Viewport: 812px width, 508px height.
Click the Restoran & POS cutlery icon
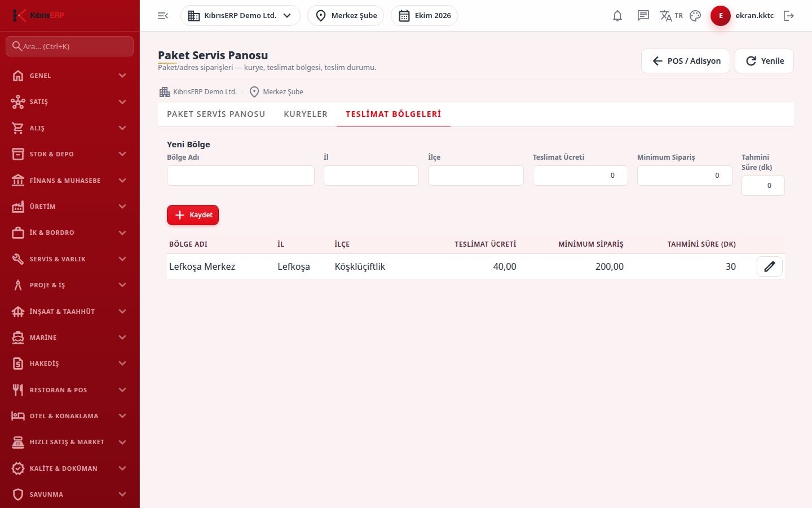[18, 390]
